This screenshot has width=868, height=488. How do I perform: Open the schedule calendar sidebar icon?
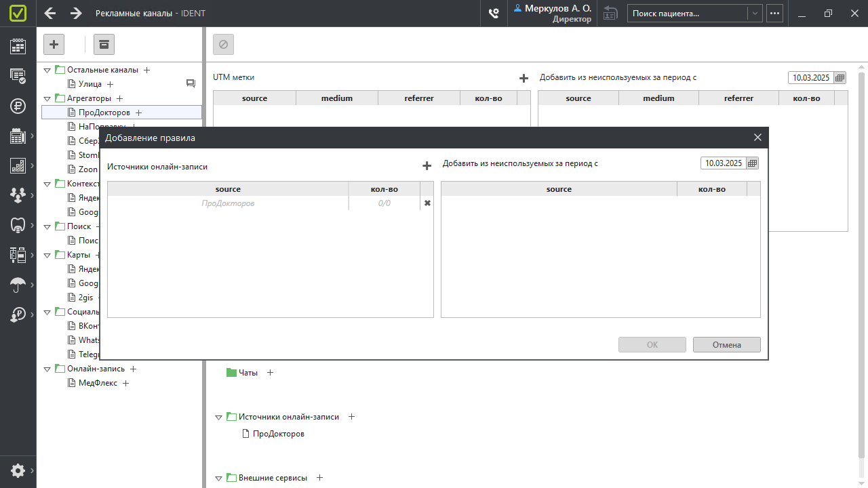(x=18, y=46)
